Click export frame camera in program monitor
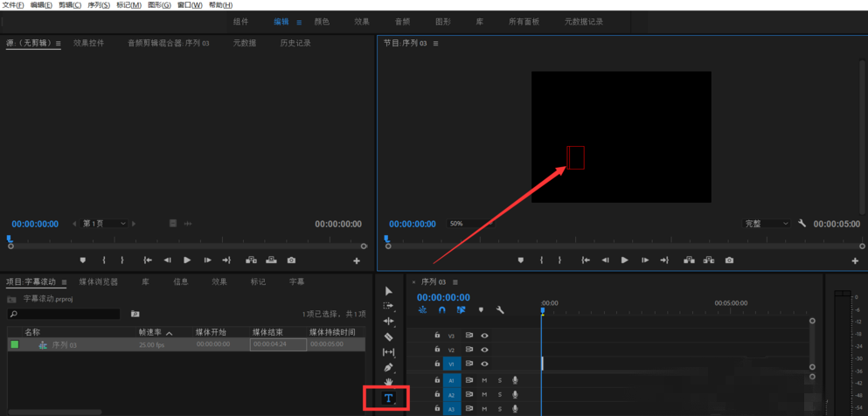This screenshot has width=868, height=416. tap(729, 260)
